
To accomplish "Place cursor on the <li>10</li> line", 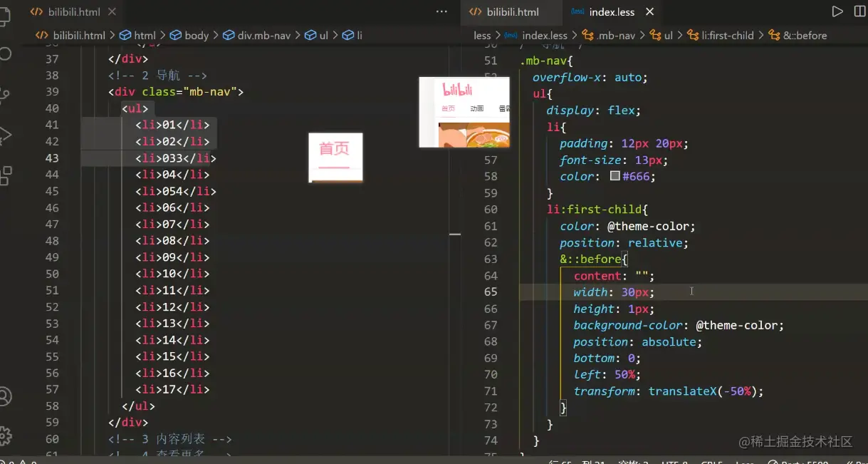I will (x=172, y=274).
